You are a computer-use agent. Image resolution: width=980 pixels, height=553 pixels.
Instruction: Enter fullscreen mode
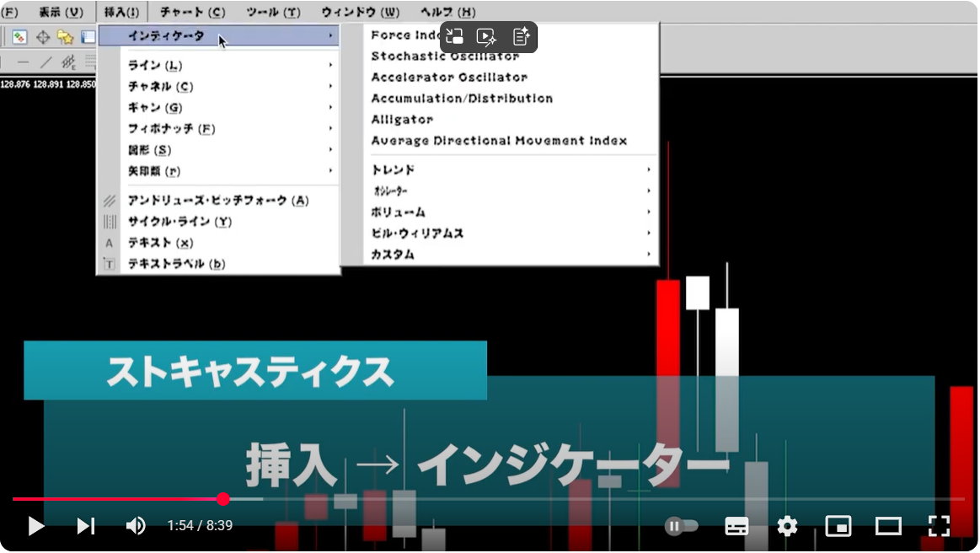pyautogui.click(x=939, y=526)
